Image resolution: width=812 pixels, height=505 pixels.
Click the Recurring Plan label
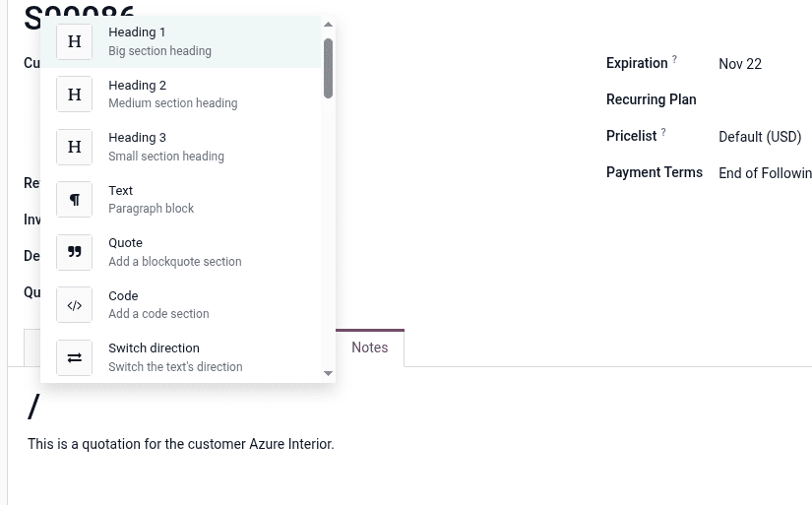coord(651,99)
